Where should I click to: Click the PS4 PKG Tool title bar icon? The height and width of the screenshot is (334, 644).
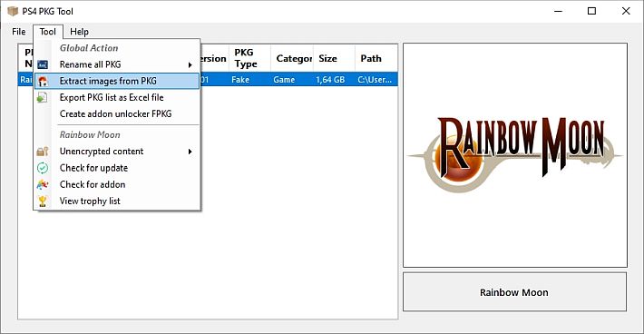tap(13, 11)
